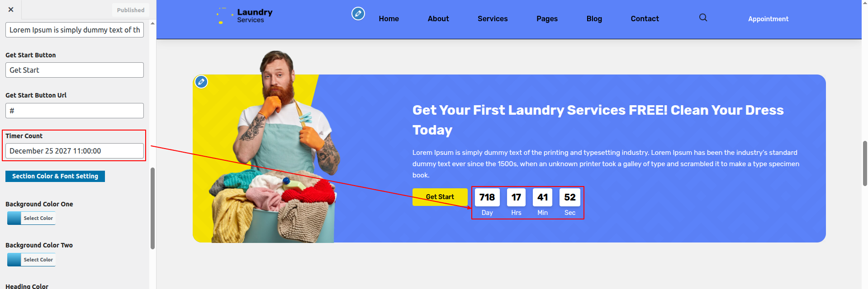868x289 pixels.
Task: Click the Laundry Services logo
Action: click(245, 16)
